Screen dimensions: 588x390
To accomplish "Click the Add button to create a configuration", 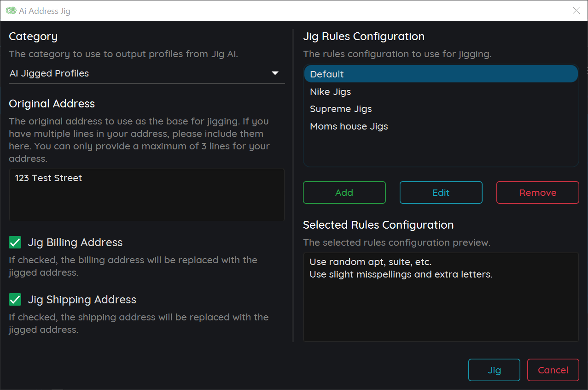I will (344, 192).
